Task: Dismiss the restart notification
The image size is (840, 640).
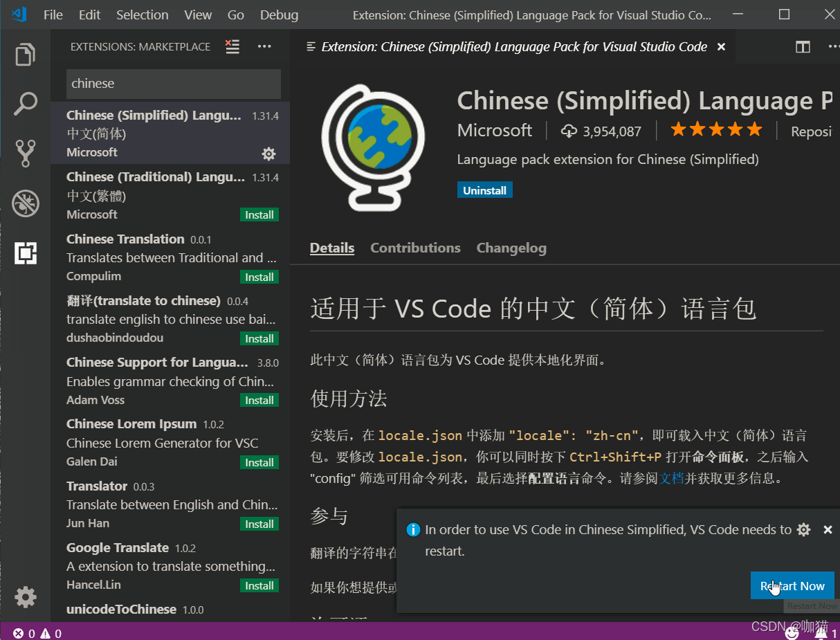Action: coord(828,530)
